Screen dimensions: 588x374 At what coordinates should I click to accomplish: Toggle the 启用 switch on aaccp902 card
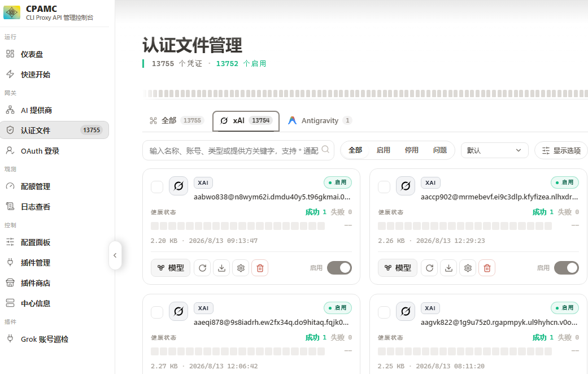[566, 268]
